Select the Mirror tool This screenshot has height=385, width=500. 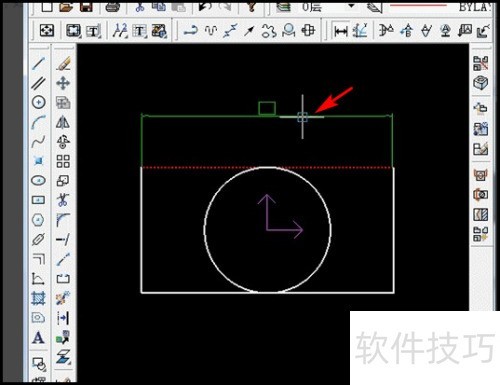click(x=63, y=122)
